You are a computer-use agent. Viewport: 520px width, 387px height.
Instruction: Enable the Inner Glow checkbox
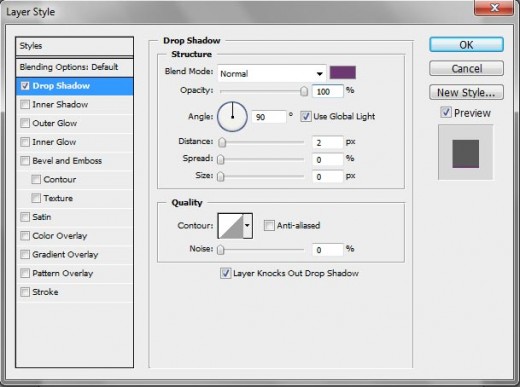pos(25,142)
